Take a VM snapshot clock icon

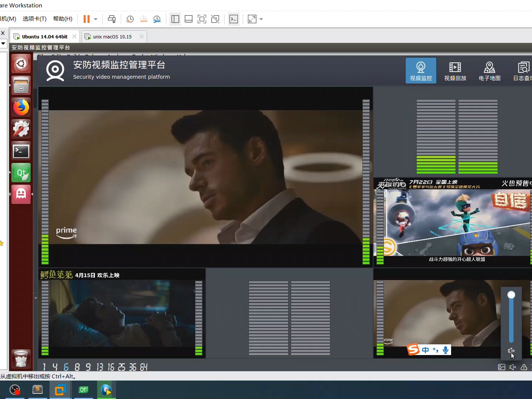(130, 19)
